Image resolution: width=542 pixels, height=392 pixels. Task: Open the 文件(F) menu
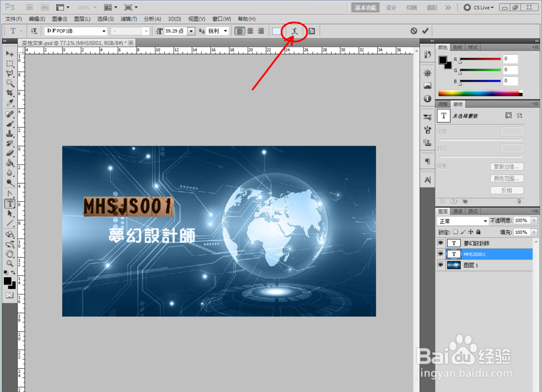14,19
